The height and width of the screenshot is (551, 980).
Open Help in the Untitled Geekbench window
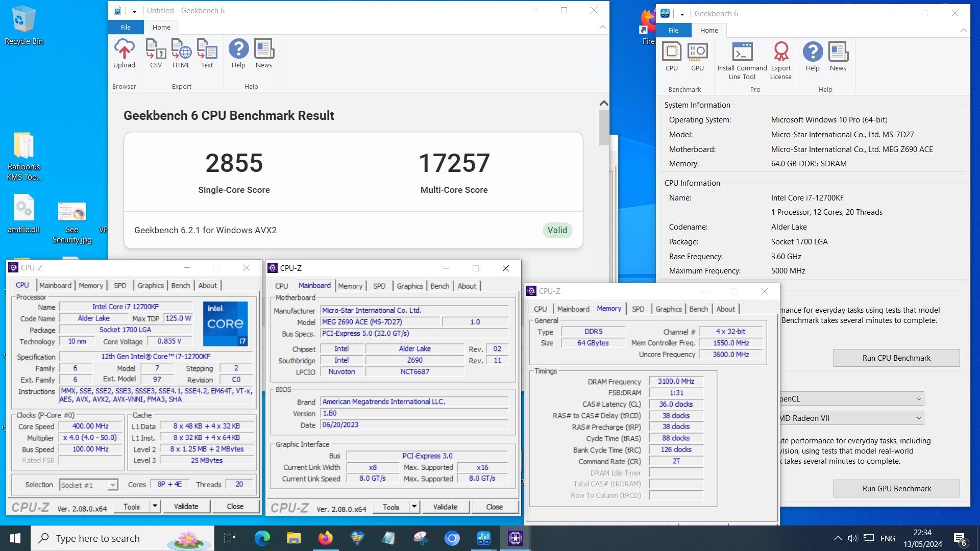coord(238,53)
